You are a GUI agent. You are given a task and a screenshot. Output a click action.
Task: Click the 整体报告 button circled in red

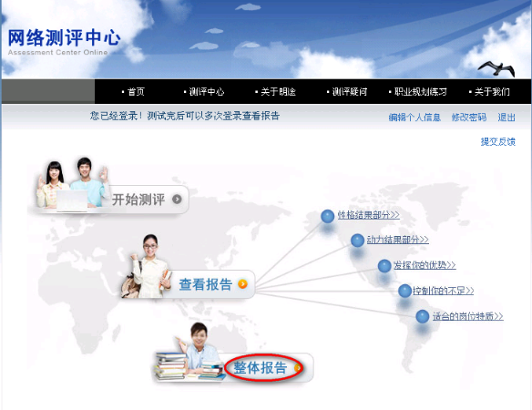coord(264,368)
